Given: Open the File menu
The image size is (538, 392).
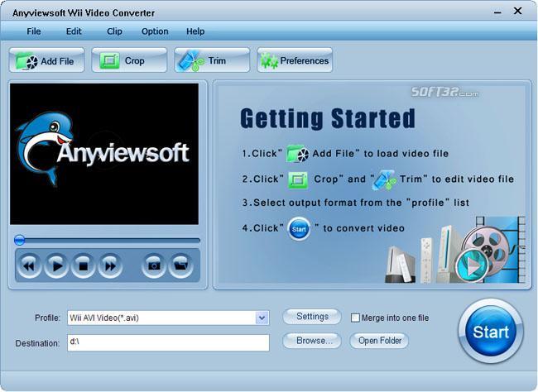Looking at the screenshot, I should [x=34, y=31].
